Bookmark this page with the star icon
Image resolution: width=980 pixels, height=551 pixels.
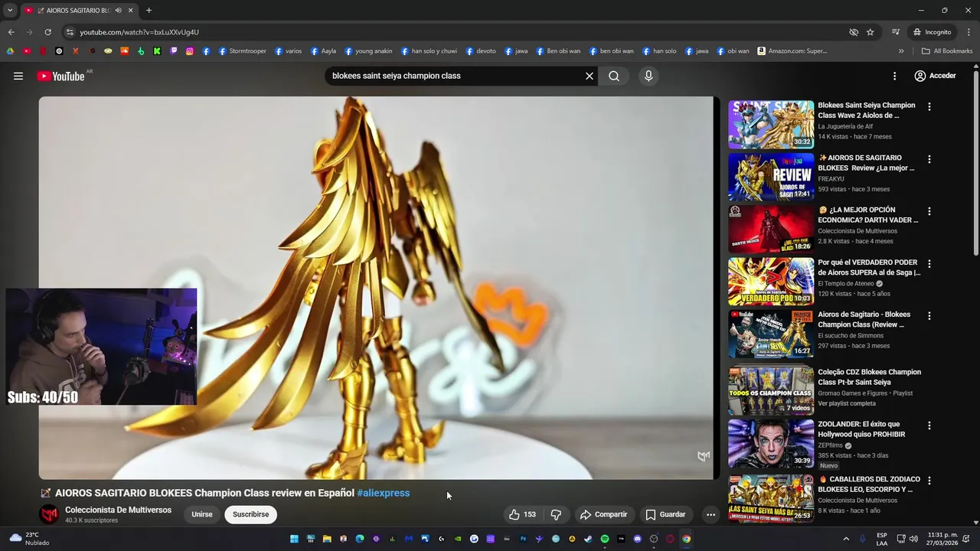871,32
